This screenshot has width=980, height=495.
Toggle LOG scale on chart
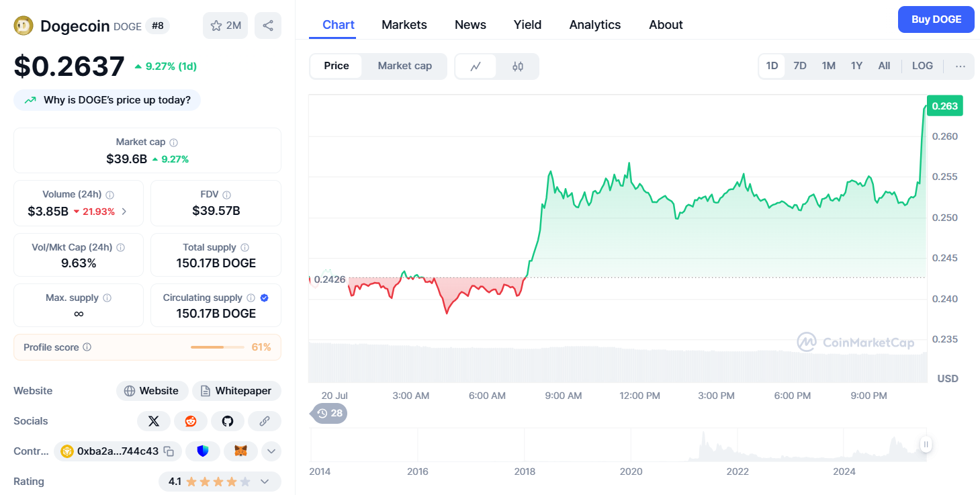click(922, 66)
